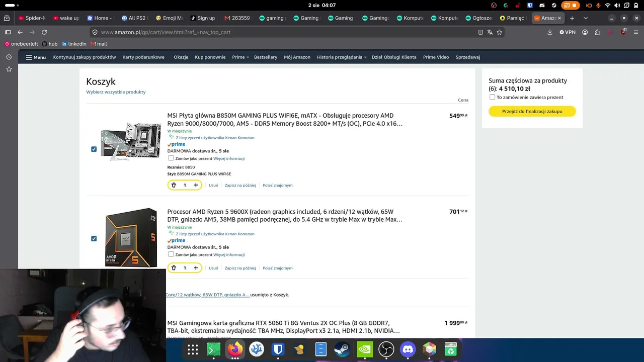Open the Ryzen 5 processor box thumbnail
This screenshot has width=644, height=362.
(131, 237)
